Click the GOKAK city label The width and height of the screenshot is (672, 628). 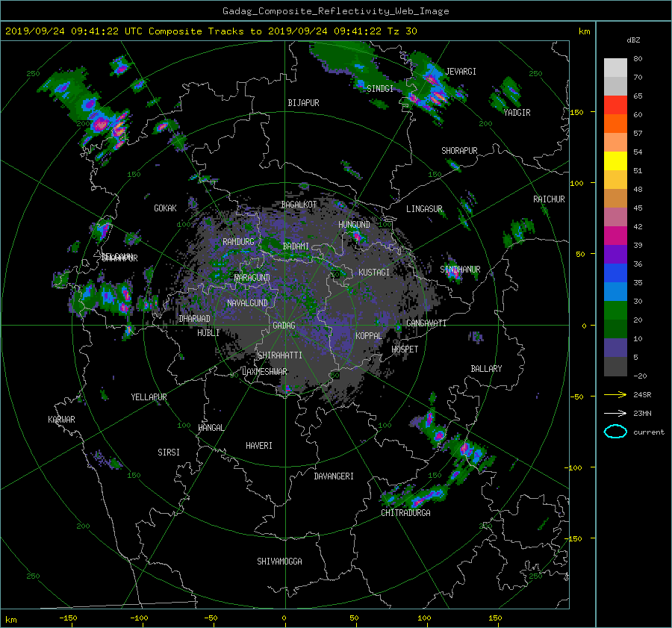click(x=166, y=208)
